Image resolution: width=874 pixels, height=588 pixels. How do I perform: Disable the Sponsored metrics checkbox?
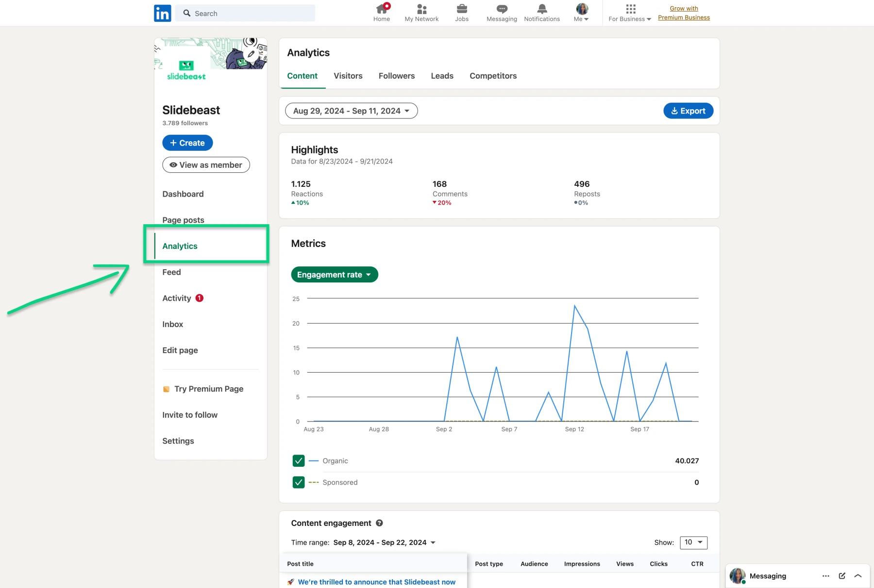tap(299, 482)
